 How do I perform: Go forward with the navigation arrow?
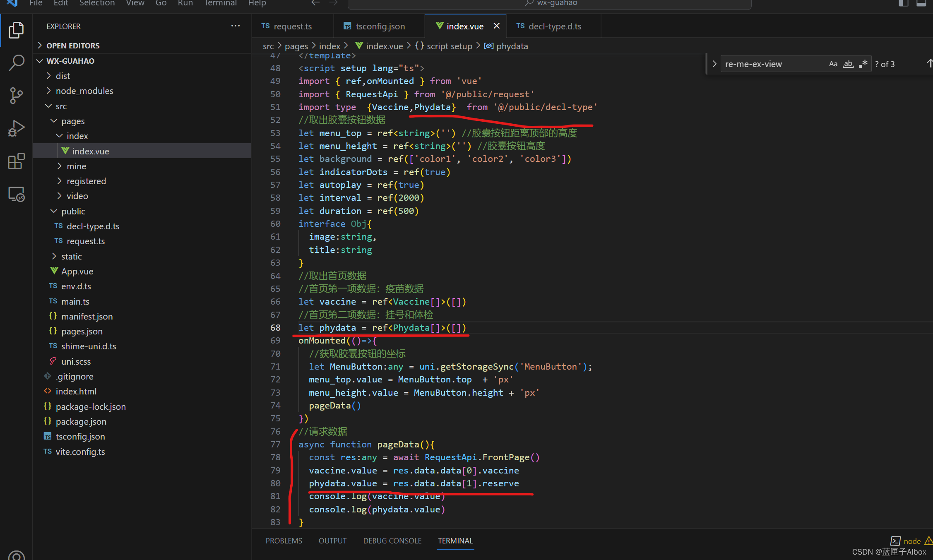tap(333, 3)
